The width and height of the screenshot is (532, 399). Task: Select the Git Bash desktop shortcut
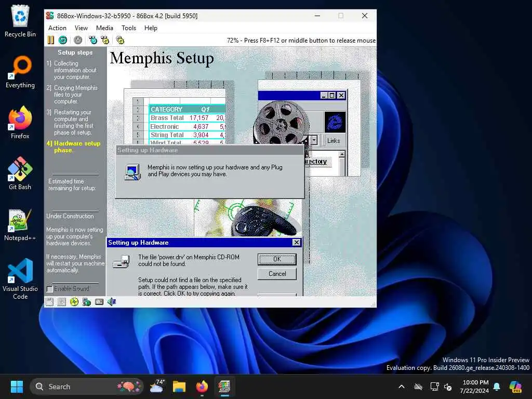coord(20,174)
